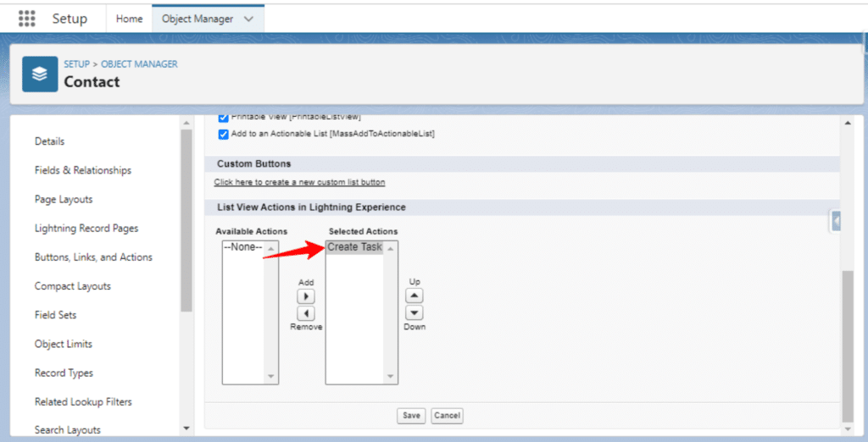The height and width of the screenshot is (442, 868).
Task: Click Available Actions list scroll up arrow
Action: click(x=270, y=249)
